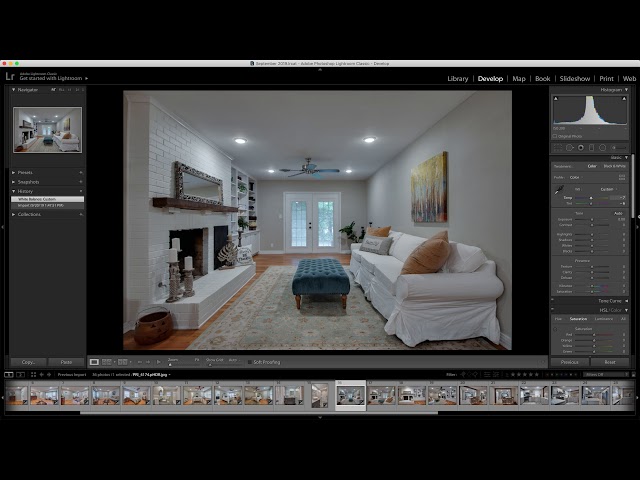Expand the Tone Curve panel
640x480 pixels.
point(627,301)
